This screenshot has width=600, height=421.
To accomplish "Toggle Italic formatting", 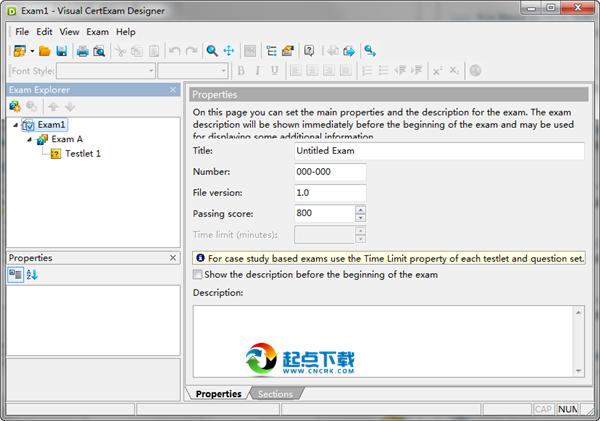I will 258,71.
